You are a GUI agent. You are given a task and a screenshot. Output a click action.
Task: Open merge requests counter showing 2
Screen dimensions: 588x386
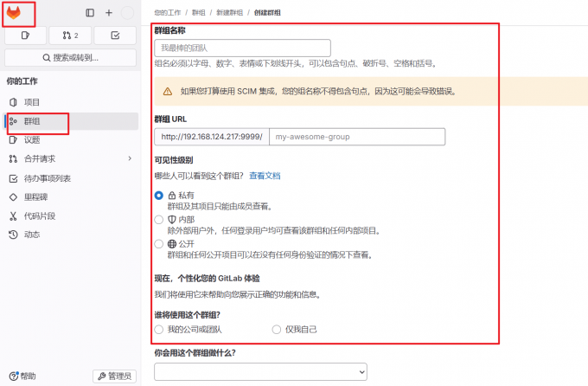69,35
